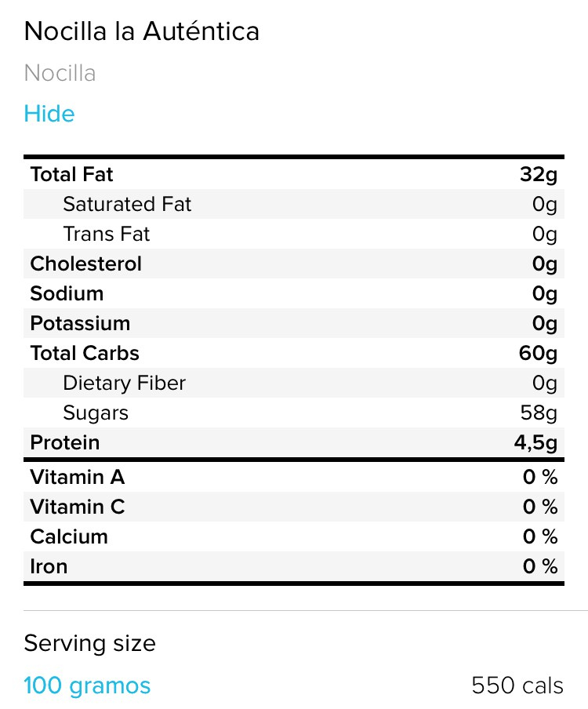Tap the Nocilla la Auténtica title
This screenshot has width=588, height=709.
(142, 31)
